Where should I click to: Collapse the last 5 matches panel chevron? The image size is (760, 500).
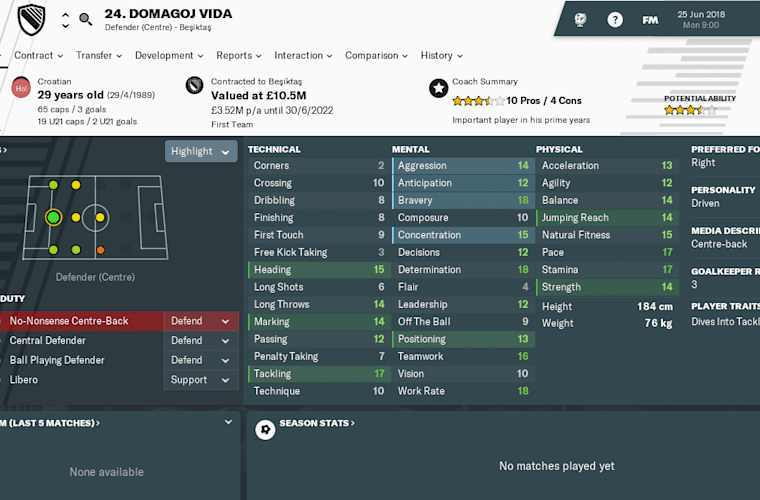[228, 422]
